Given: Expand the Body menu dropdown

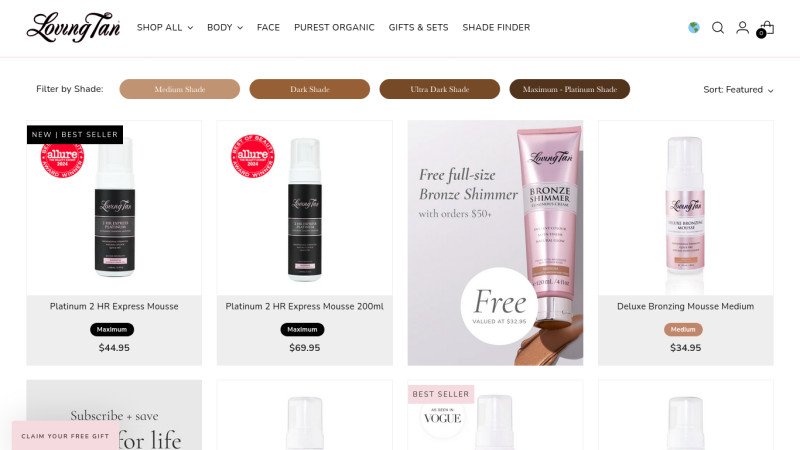Looking at the screenshot, I should (225, 28).
